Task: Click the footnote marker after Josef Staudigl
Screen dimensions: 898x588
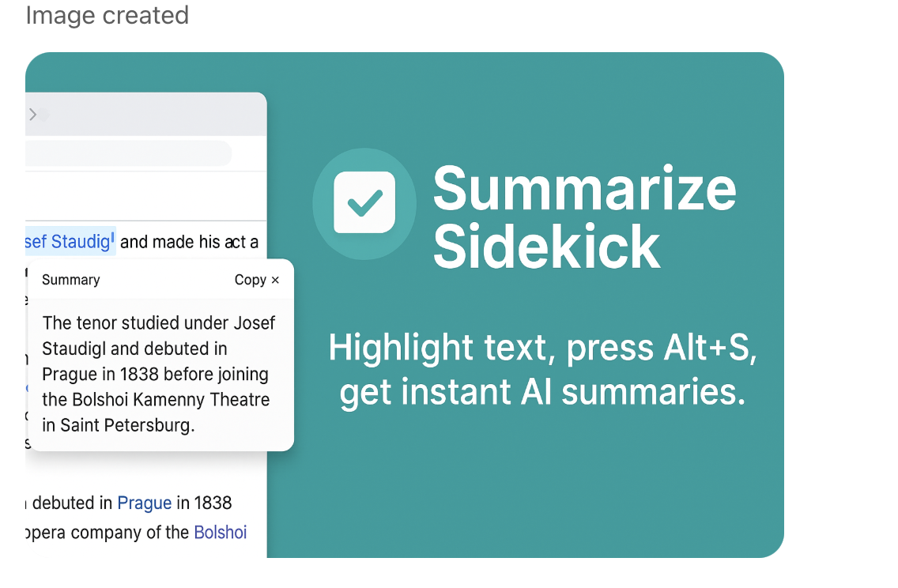Action: click(112, 236)
